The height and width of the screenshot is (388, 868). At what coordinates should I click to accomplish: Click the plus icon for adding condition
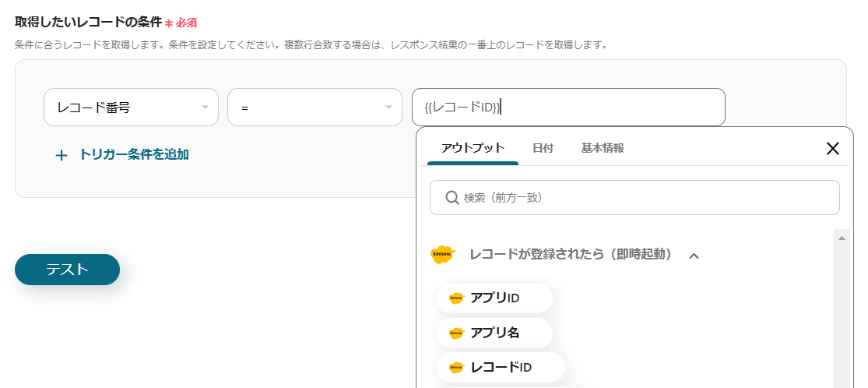pos(61,155)
